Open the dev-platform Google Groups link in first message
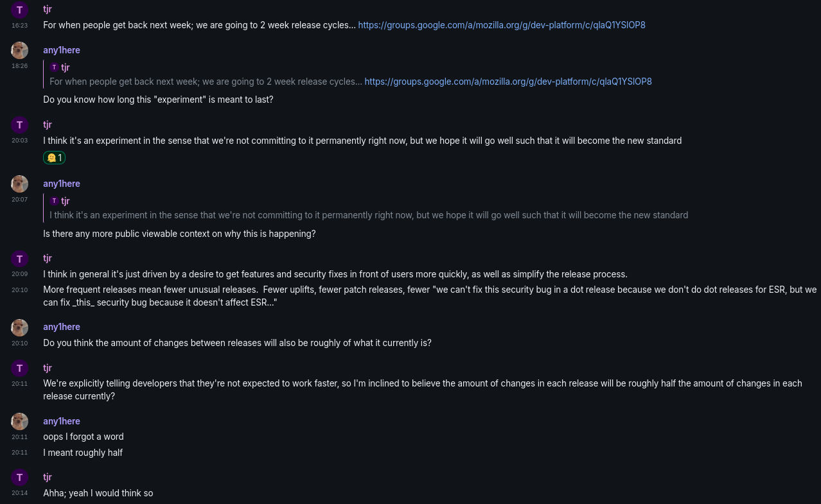The image size is (821, 504). point(502,25)
